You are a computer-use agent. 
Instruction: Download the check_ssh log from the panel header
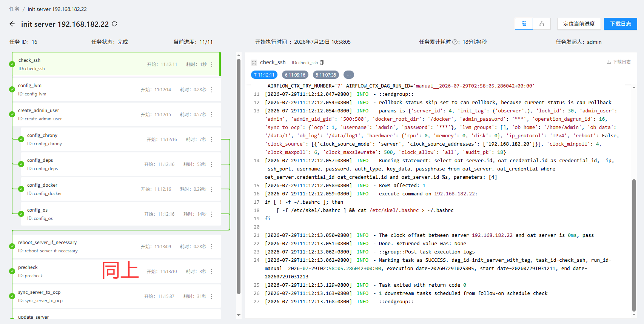pyautogui.click(x=619, y=62)
